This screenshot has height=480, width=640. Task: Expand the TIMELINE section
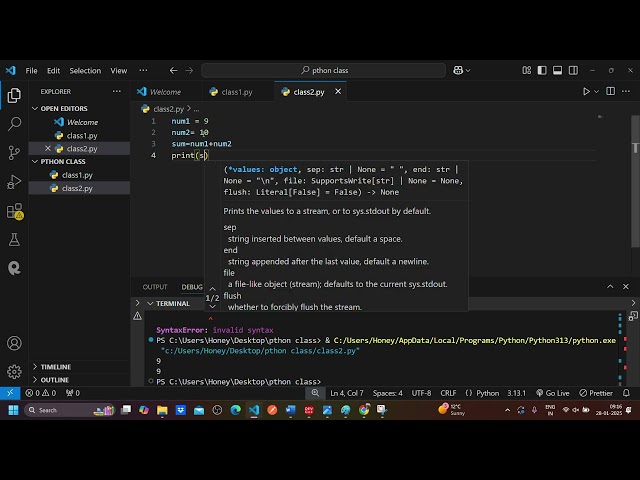tap(55, 367)
